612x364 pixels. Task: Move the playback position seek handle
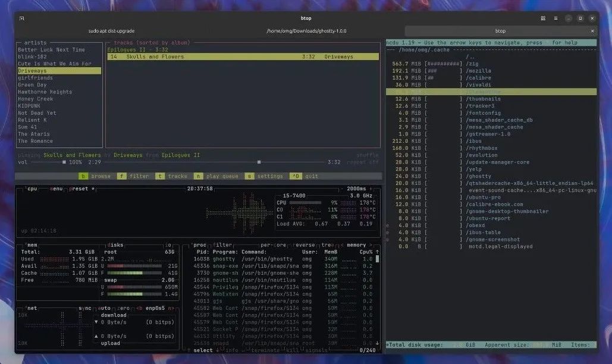[x=259, y=162]
